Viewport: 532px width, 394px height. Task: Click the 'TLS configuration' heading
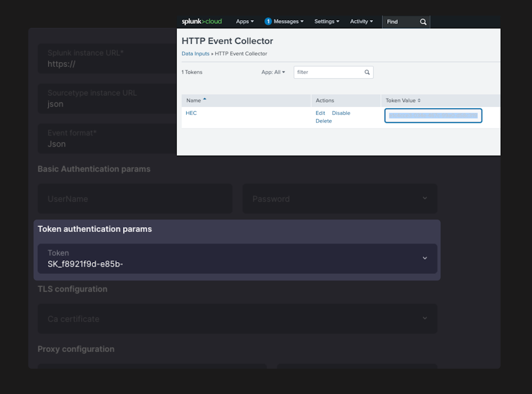(72, 289)
